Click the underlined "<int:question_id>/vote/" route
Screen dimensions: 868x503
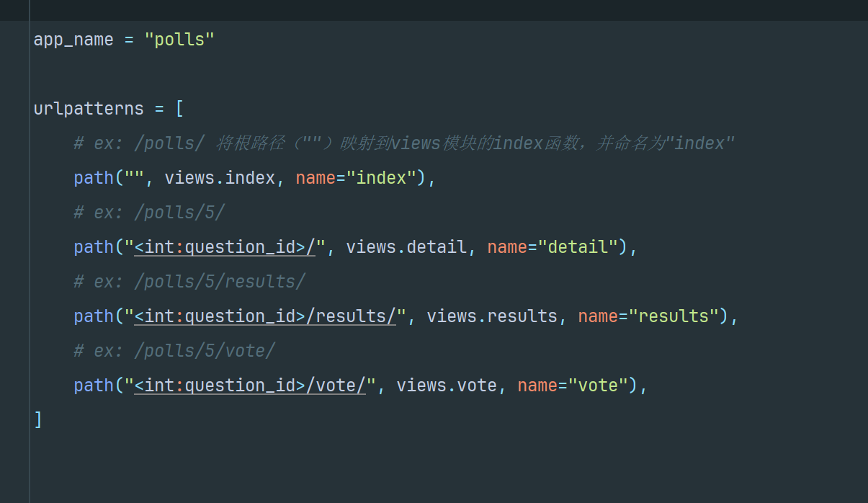pos(250,386)
